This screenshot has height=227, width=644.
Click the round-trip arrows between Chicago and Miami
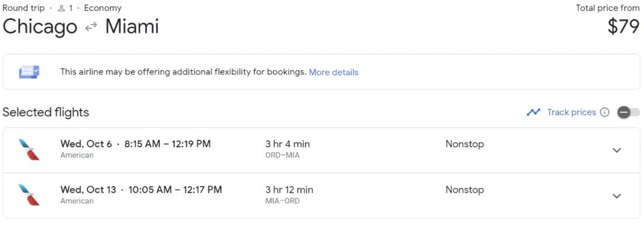tap(91, 27)
